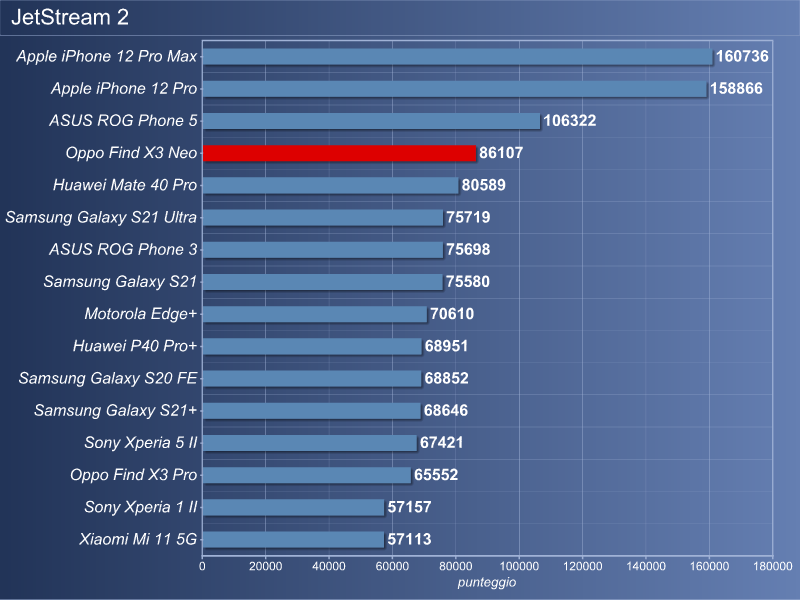Click the 120000 axis tick label
This screenshot has width=800, height=600.
pos(582,566)
